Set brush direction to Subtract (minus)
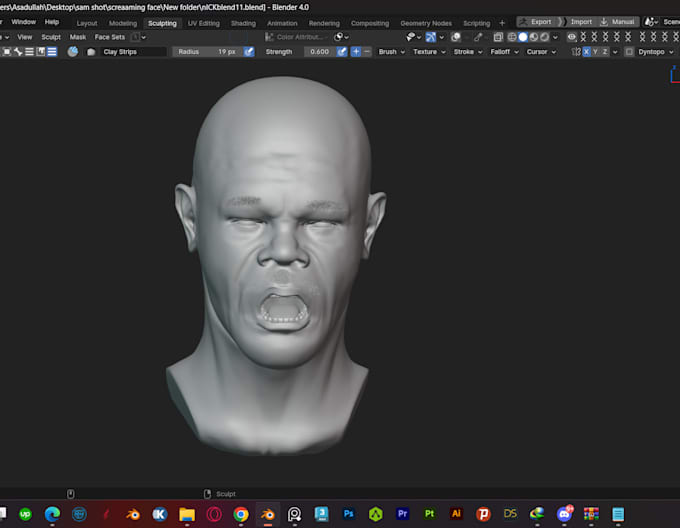680x528 pixels. (x=367, y=52)
